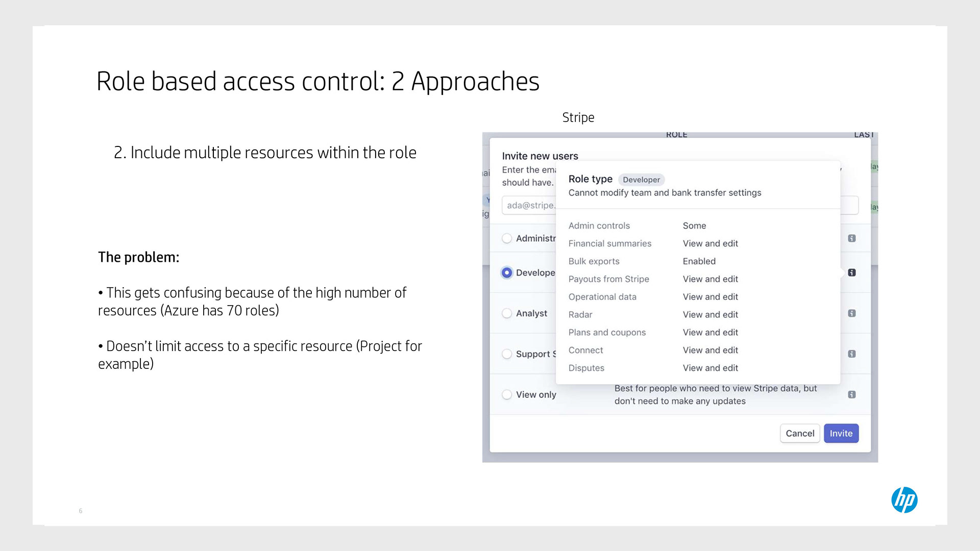The image size is (980, 551).
Task: Click 'Enabled' value for Bulk exports
Action: [699, 261]
